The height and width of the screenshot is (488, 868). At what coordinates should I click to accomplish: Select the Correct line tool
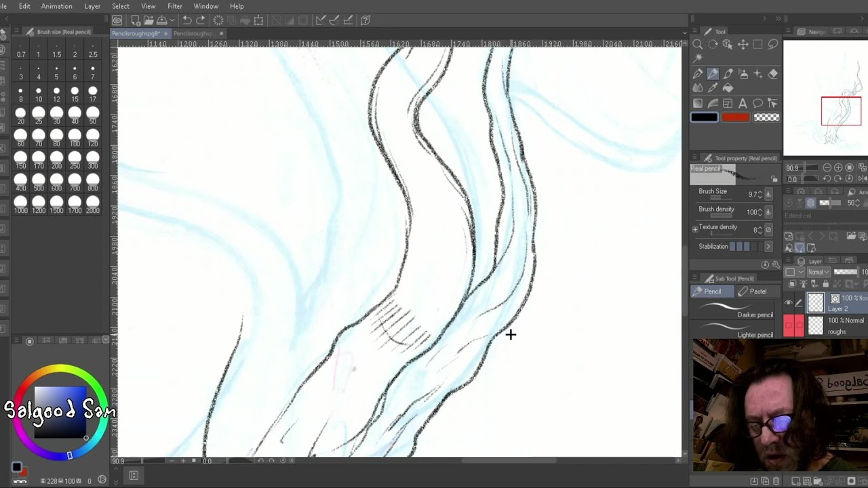(x=772, y=104)
